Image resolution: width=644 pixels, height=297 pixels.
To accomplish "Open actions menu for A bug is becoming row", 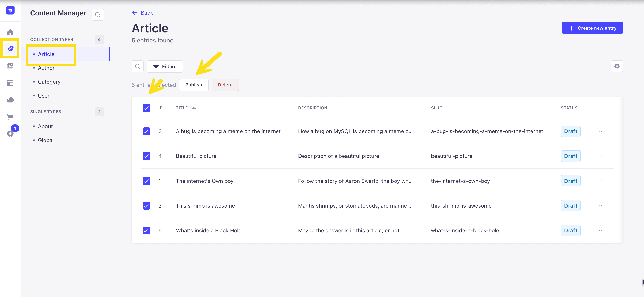I will (601, 131).
